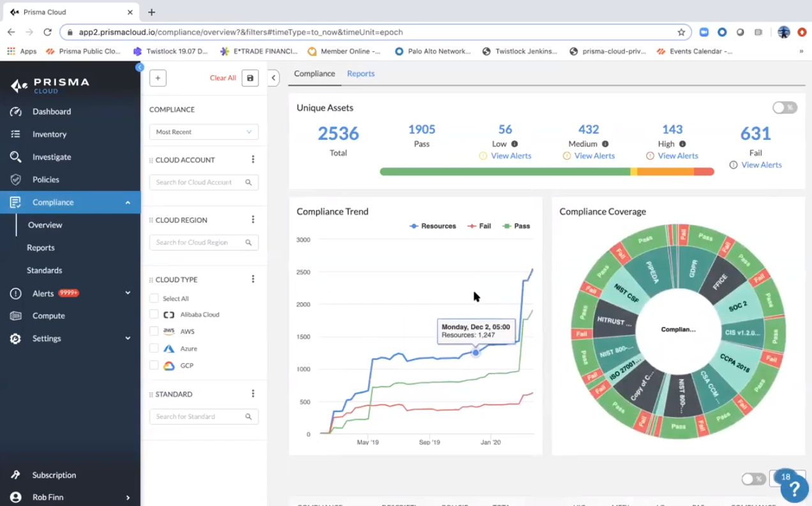Click the Policies shield icon
This screenshot has height=506, width=812.
16,180
